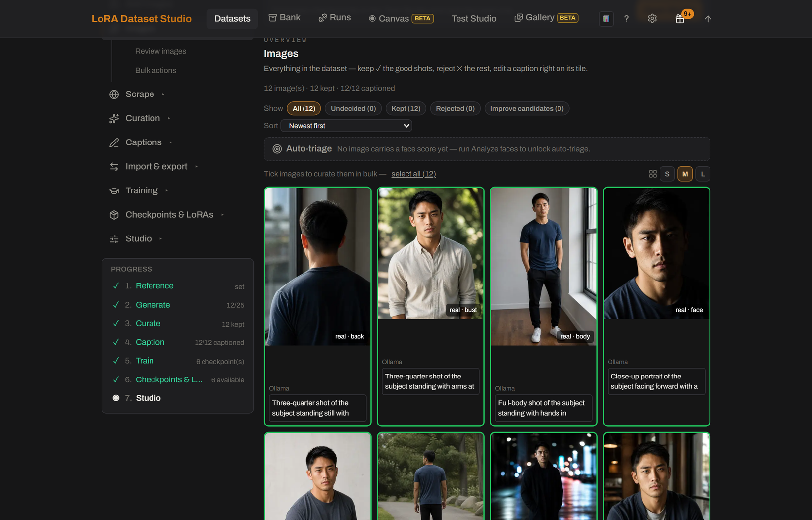
Task: Filter images by All (12)
Action: (304, 109)
